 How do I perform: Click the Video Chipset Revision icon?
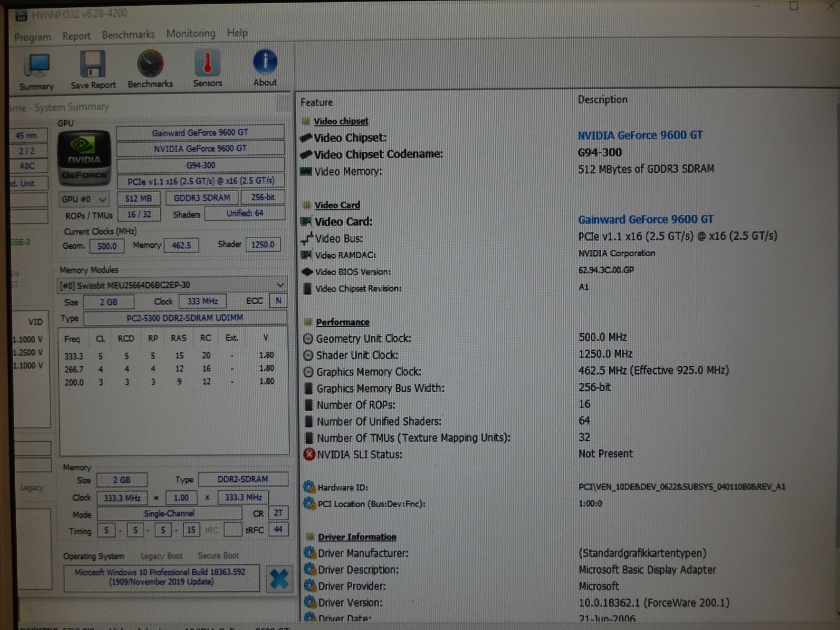[308, 289]
